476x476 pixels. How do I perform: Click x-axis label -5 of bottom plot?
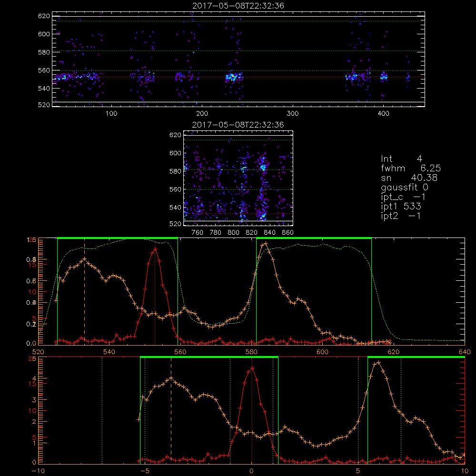click(x=145, y=471)
